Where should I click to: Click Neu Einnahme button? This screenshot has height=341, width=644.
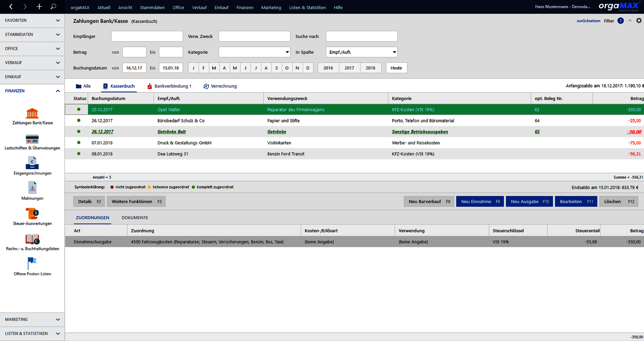tap(480, 202)
